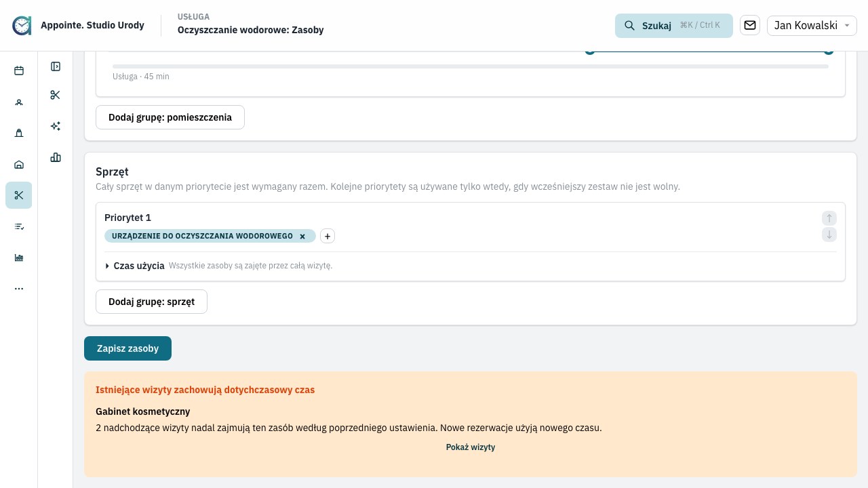Open the checklist icon in the main rail
The width and height of the screenshot is (868, 488).
coord(19,226)
